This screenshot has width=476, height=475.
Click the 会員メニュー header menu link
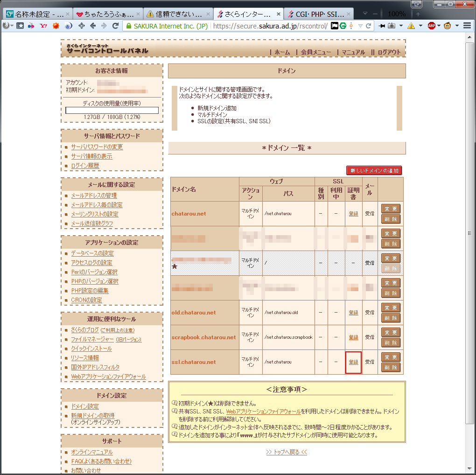coord(316,52)
